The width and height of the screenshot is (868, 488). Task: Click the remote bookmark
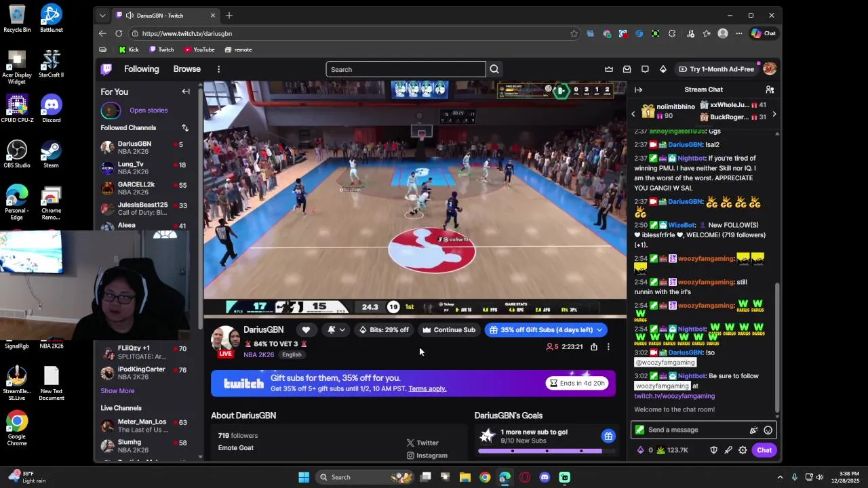click(x=238, y=49)
